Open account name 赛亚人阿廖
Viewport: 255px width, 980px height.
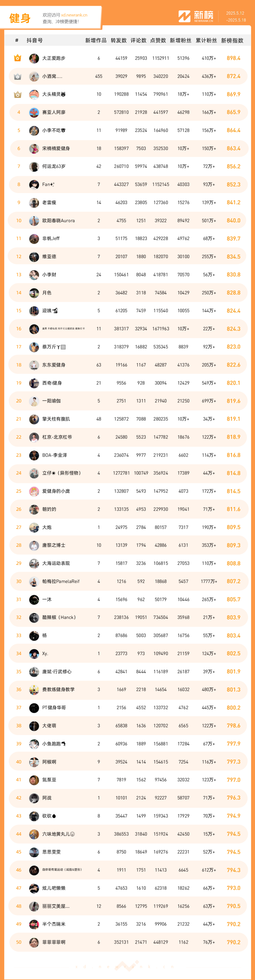click(54, 112)
